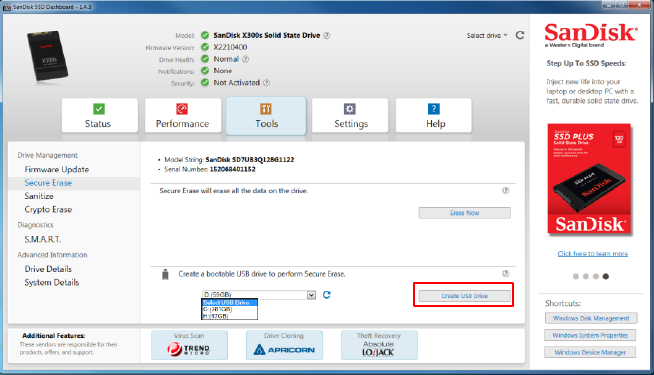Image resolution: width=654 pixels, height=375 pixels.
Task: Click the SanDisk logo
Action: point(591,35)
